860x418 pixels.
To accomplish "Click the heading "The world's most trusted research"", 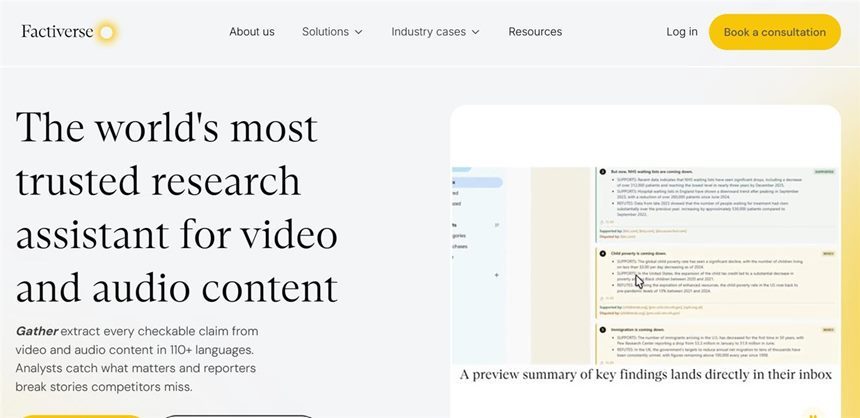I will pyautogui.click(x=167, y=154).
